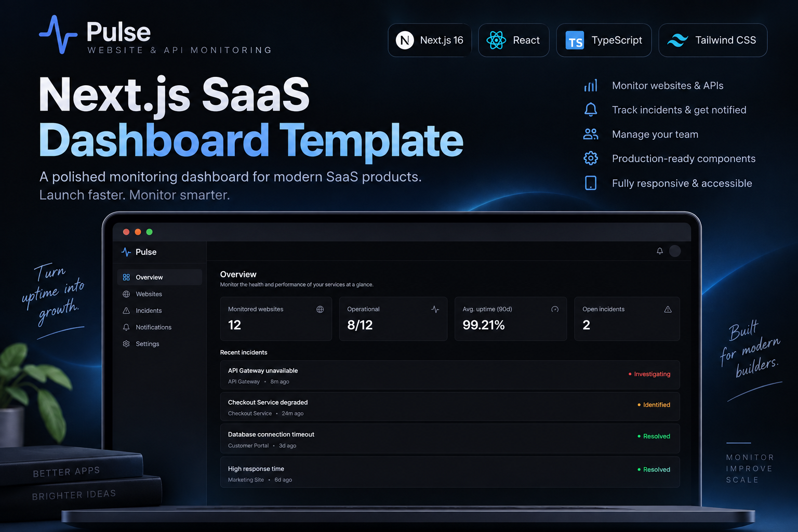The width and height of the screenshot is (798, 532).
Task: Click the 8/12 operational value
Action: [360, 325]
